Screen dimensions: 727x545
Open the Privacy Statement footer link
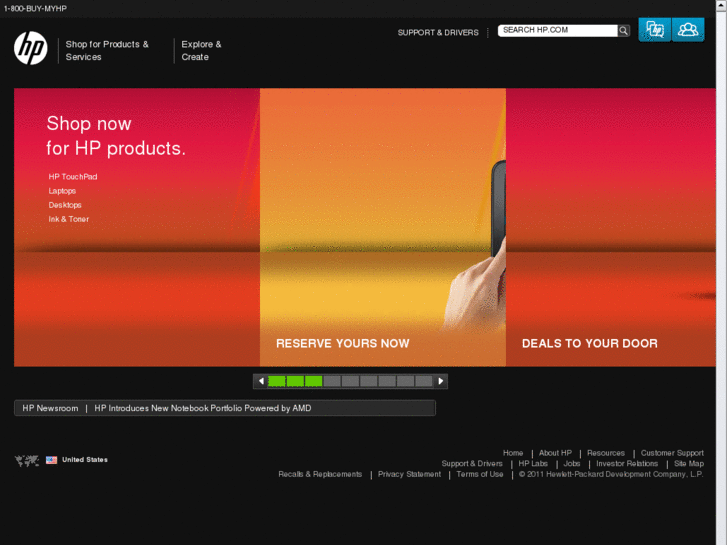pyautogui.click(x=409, y=474)
